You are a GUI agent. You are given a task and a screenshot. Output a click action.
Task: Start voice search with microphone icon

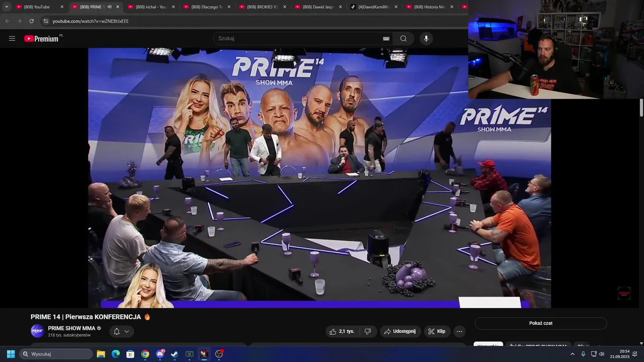426,39
